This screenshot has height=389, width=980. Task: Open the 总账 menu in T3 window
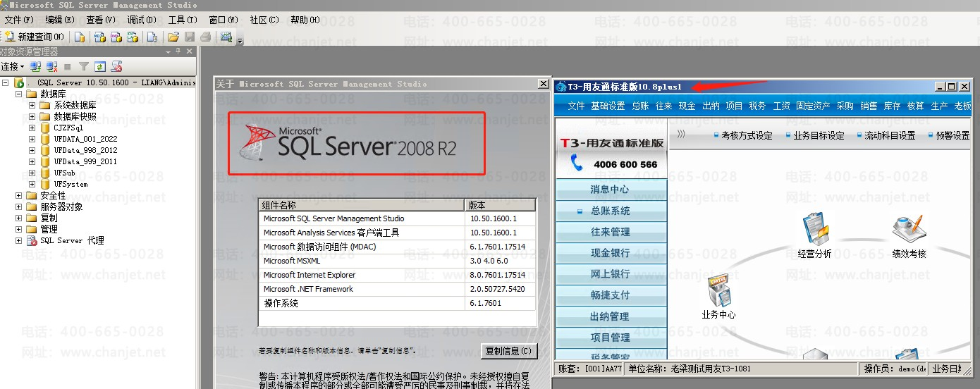(x=640, y=106)
